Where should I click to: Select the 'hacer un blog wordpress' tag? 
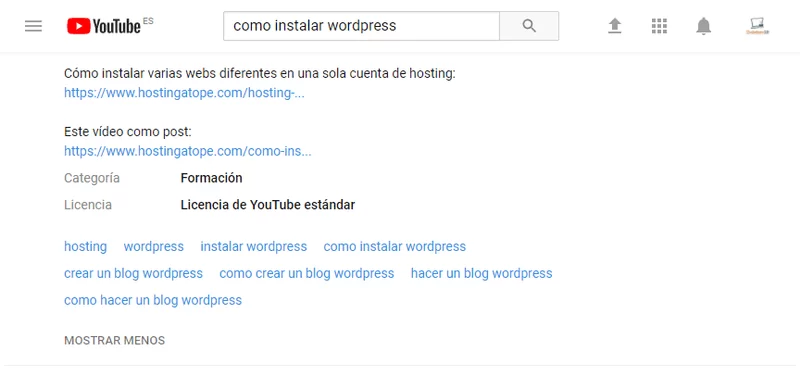(482, 273)
